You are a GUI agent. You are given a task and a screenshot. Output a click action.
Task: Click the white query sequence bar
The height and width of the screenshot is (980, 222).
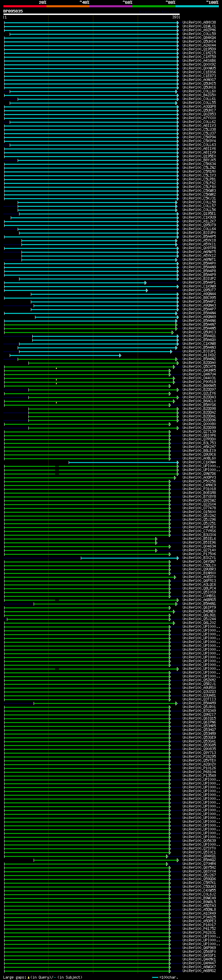tap(92, 15)
